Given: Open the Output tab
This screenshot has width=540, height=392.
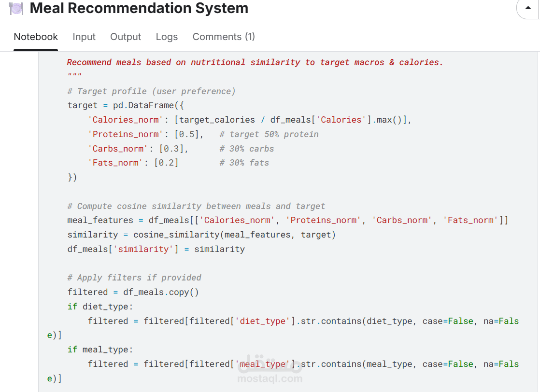Looking at the screenshot, I should coord(126,37).
